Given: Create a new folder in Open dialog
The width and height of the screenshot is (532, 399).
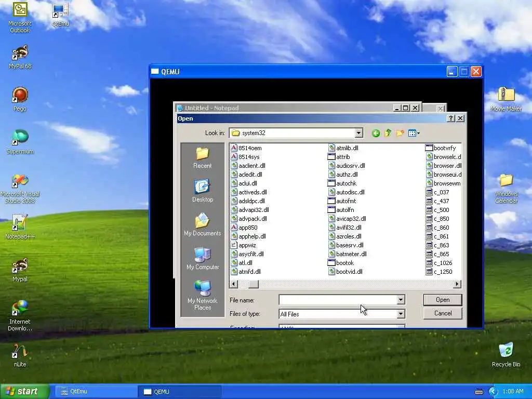Looking at the screenshot, I should pyautogui.click(x=400, y=133).
